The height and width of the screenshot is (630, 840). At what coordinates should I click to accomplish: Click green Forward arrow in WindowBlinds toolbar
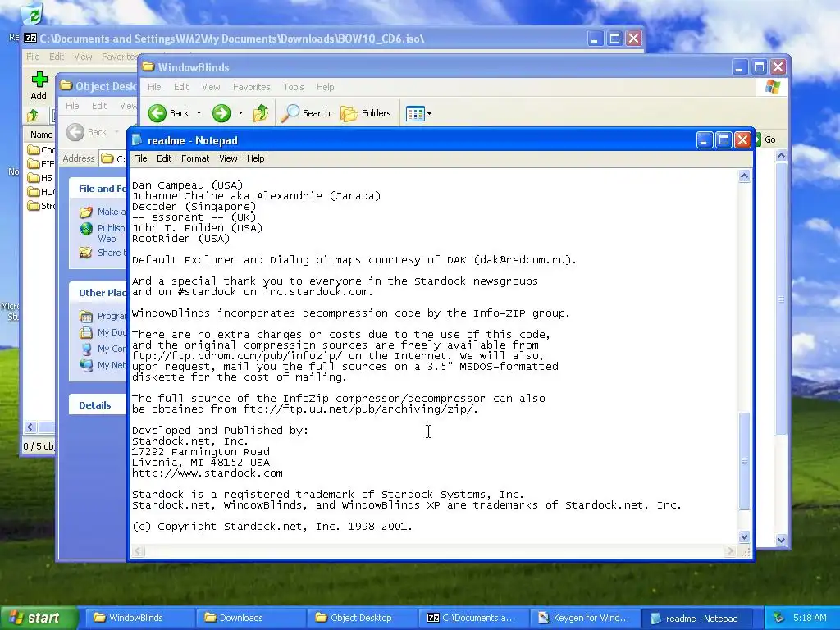pyautogui.click(x=221, y=113)
